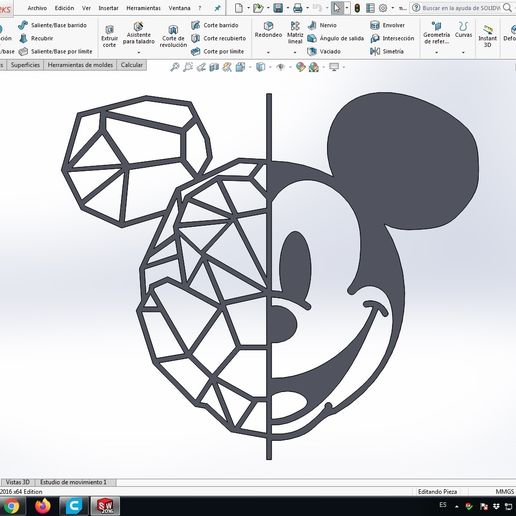Switch to Herramientas de moldes tab
The height and width of the screenshot is (516, 516).
[80, 65]
